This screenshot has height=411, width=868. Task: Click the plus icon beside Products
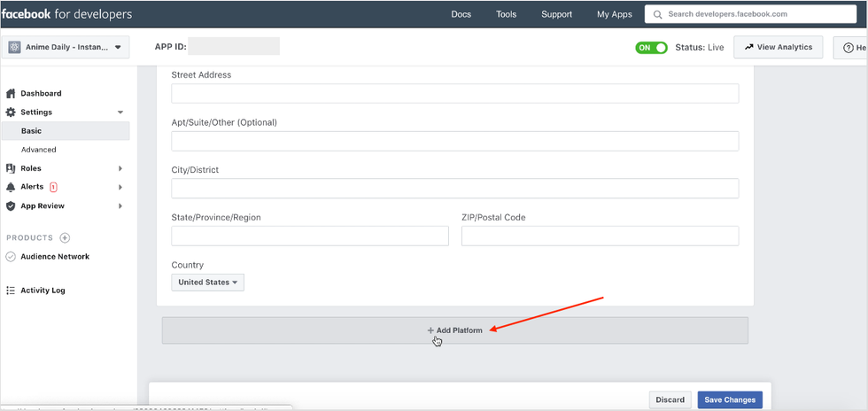click(65, 238)
